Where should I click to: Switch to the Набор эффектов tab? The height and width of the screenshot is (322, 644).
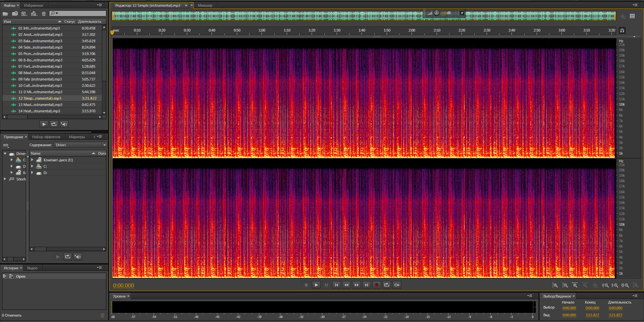pos(46,137)
